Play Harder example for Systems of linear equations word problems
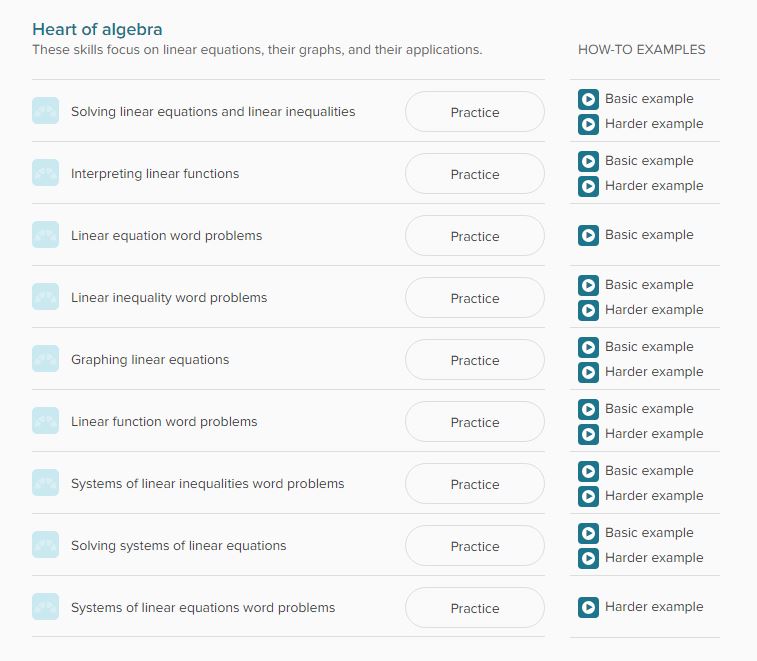 (x=589, y=607)
